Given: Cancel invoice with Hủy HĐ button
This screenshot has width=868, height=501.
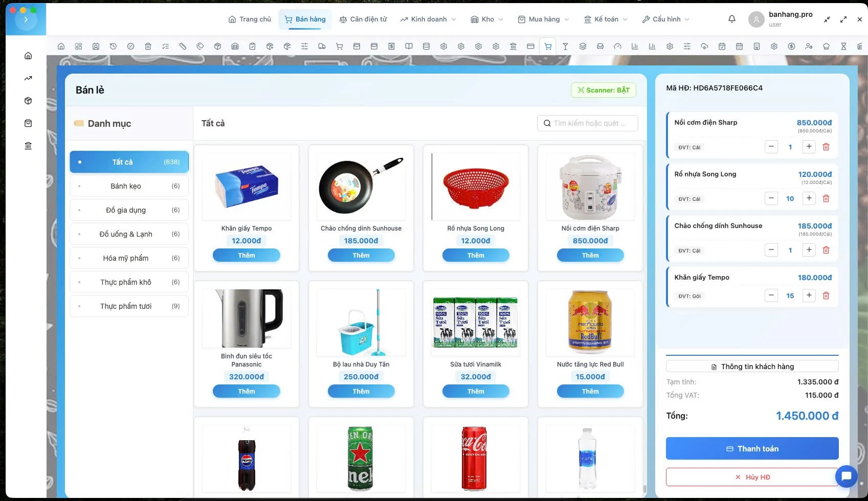Looking at the screenshot, I should tap(752, 477).
